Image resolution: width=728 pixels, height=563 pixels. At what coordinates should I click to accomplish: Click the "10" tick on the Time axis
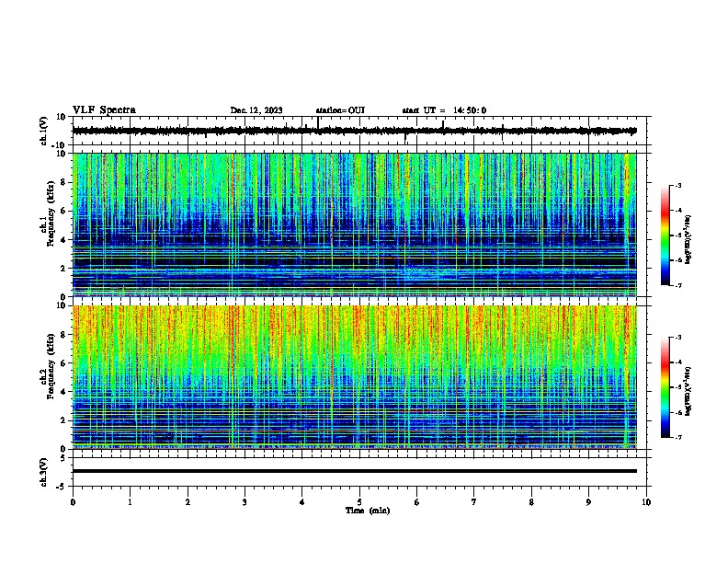[x=646, y=502]
